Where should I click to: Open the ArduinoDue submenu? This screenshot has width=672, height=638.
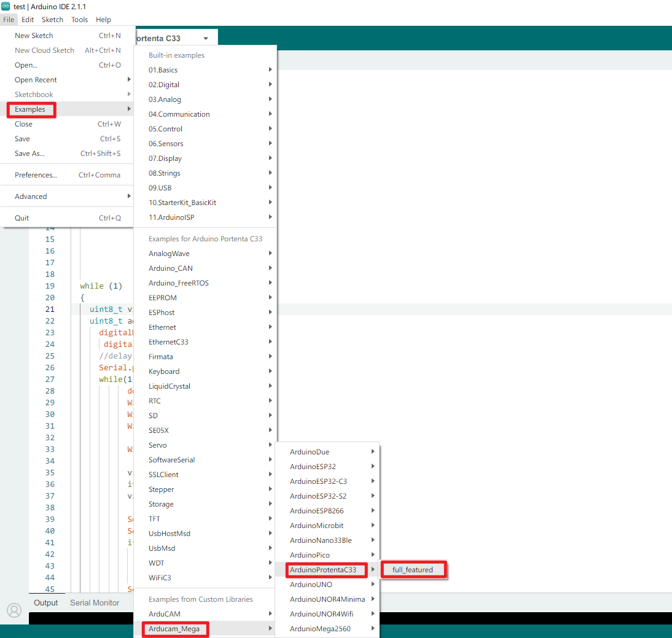327,451
